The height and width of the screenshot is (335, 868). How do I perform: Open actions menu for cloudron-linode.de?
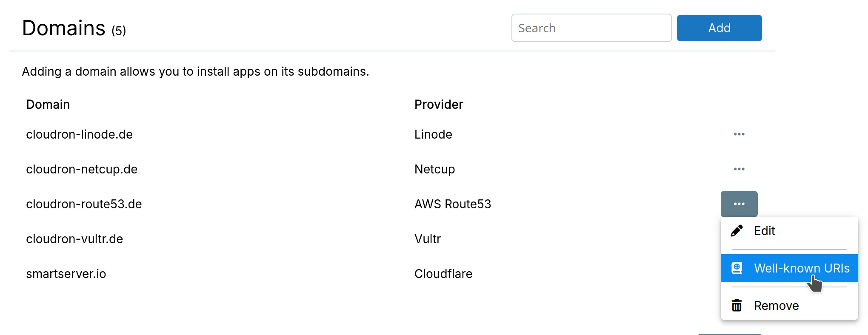[x=739, y=134]
